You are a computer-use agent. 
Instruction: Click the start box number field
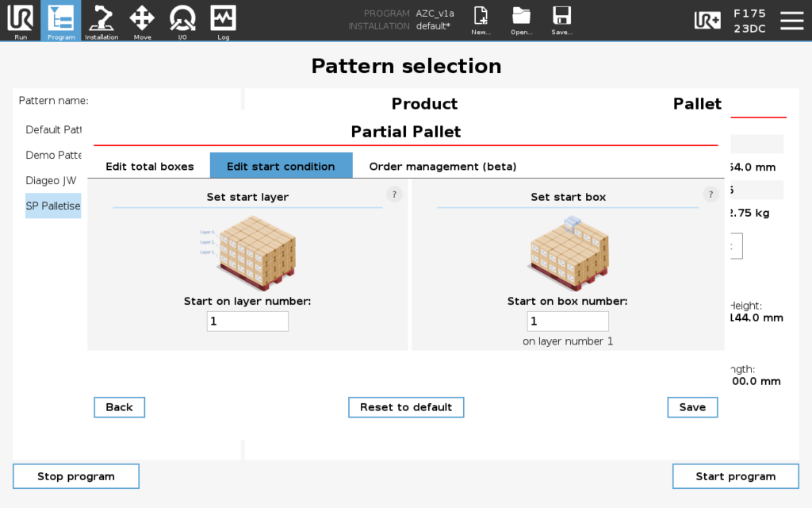(x=568, y=321)
